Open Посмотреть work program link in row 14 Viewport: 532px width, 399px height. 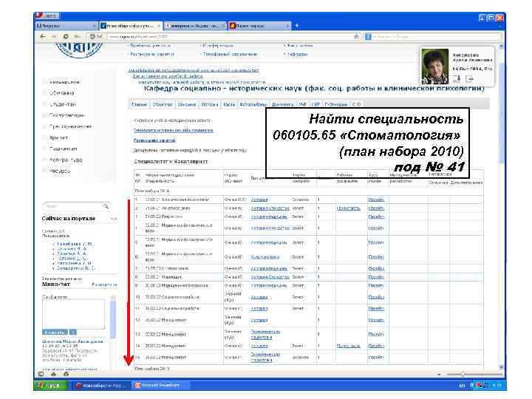(349, 346)
